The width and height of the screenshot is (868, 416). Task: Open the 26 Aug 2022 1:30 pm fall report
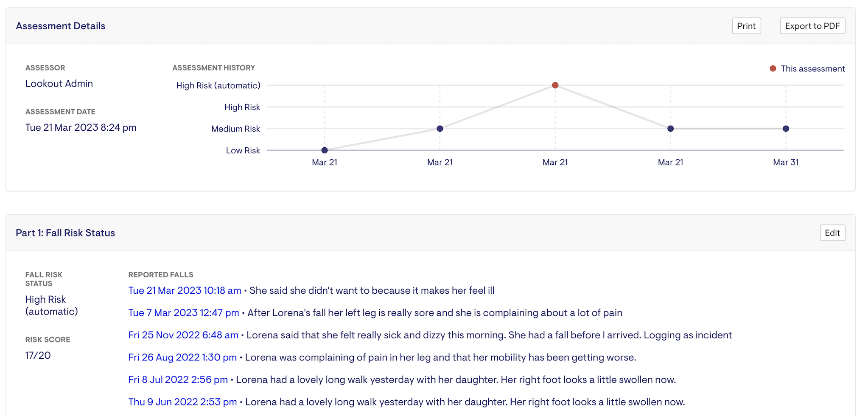pos(182,357)
